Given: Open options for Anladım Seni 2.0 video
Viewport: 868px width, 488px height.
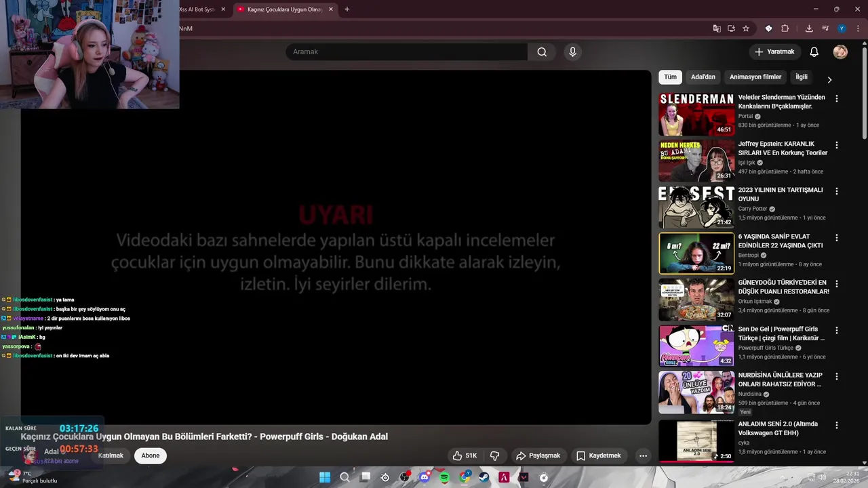Looking at the screenshot, I should pyautogui.click(x=836, y=425).
